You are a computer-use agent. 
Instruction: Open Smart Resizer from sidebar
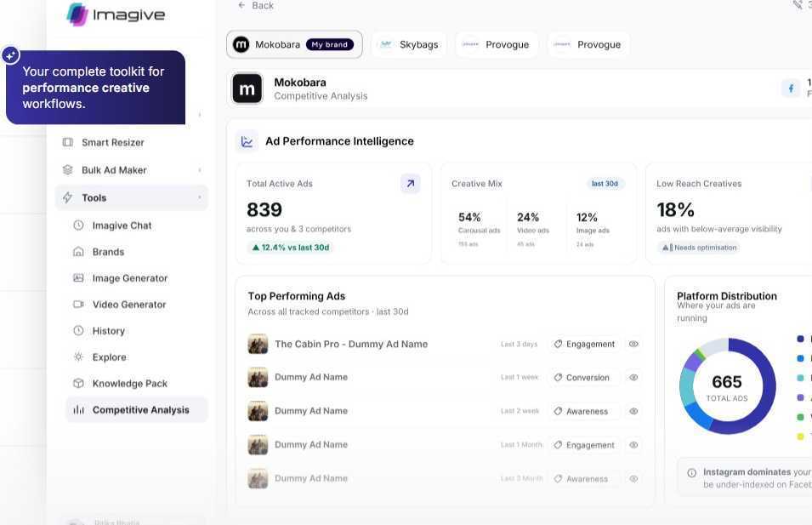coord(132,142)
